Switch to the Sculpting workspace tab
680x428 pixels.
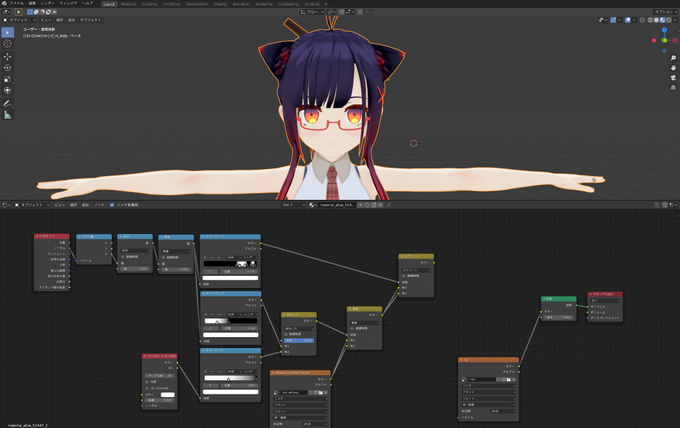coord(149,4)
